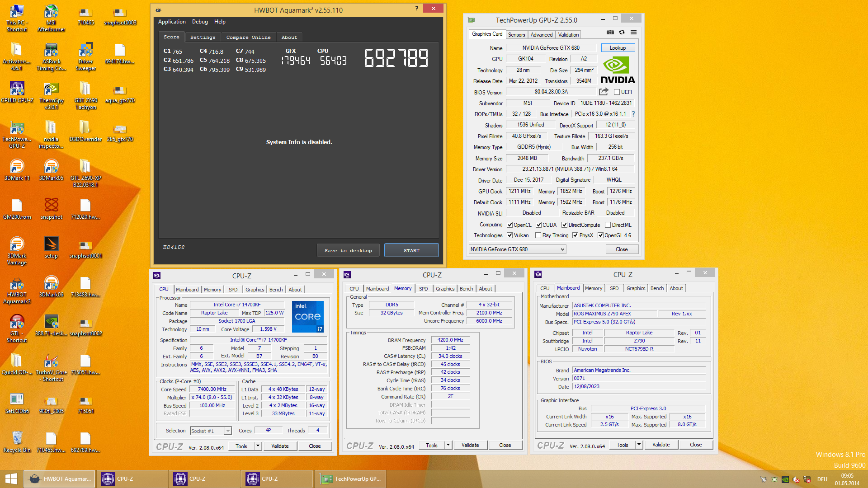Click the Core Speed value 7400.00 MHz
Image resolution: width=868 pixels, height=488 pixels.
(212, 389)
